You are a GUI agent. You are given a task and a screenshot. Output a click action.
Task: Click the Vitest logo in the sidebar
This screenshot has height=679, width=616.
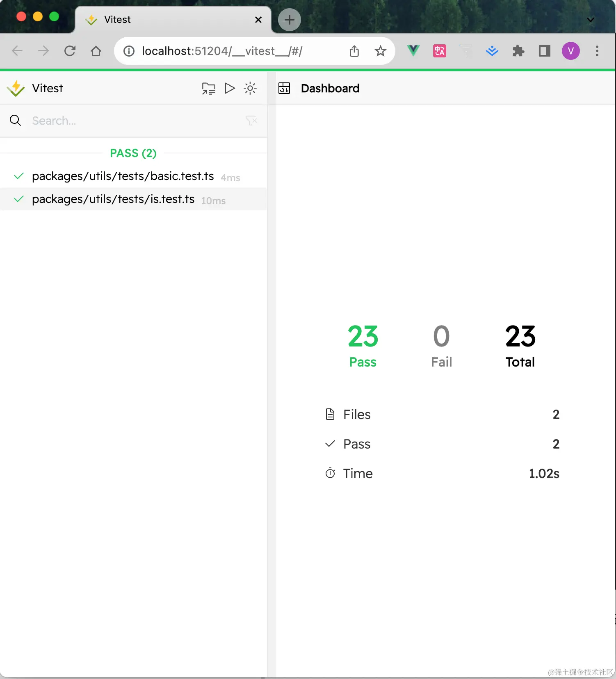[x=16, y=88]
